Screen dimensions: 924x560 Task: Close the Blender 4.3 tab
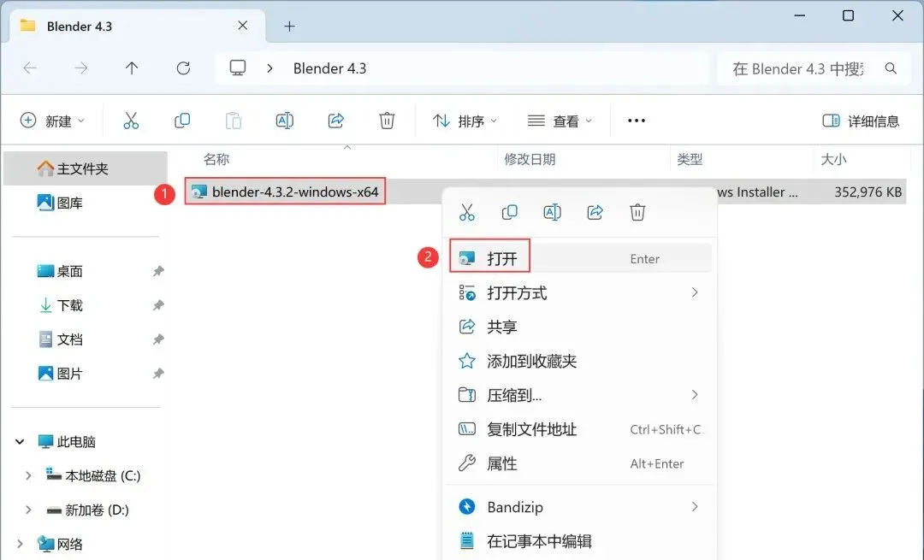pos(243,26)
